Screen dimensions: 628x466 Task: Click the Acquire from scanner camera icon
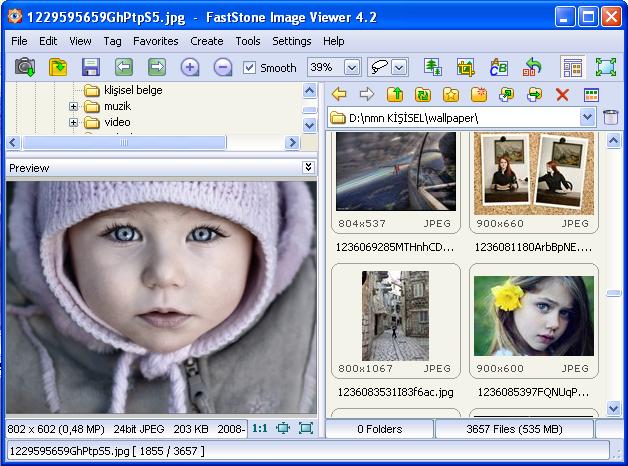pyautogui.click(x=25, y=67)
